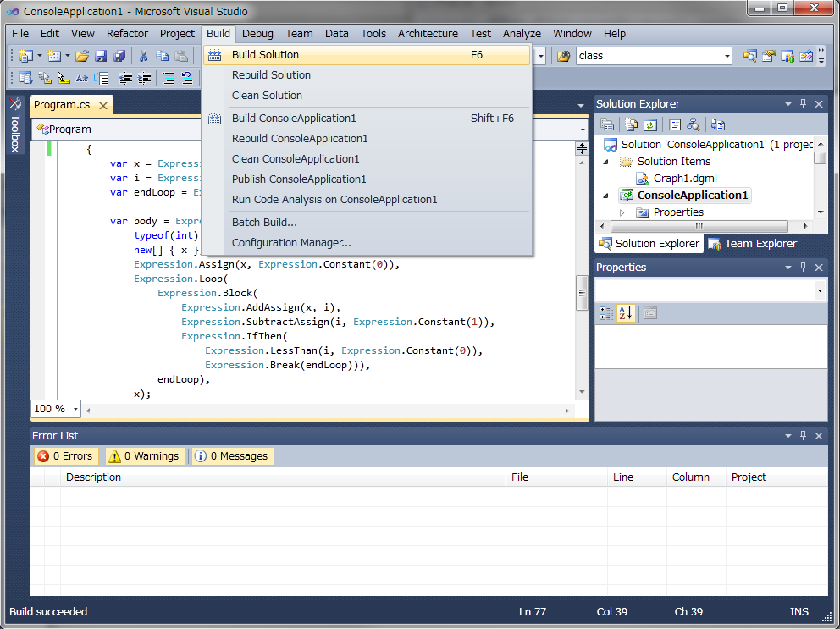Open the 100 % zoom dropdown
The height and width of the screenshot is (629, 840).
click(x=75, y=409)
